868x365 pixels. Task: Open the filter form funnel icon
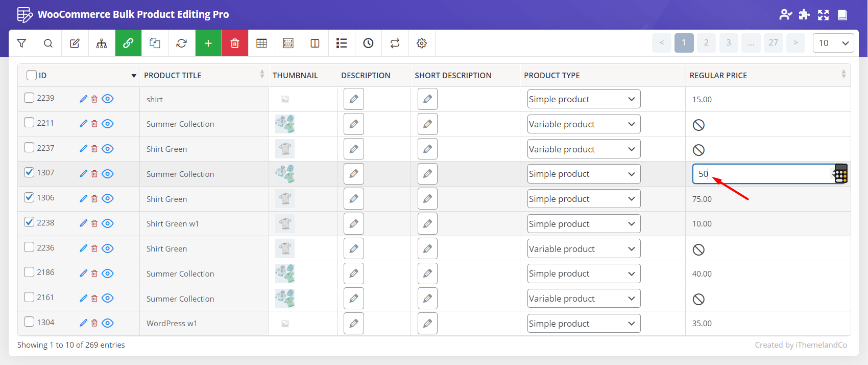click(x=21, y=43)
